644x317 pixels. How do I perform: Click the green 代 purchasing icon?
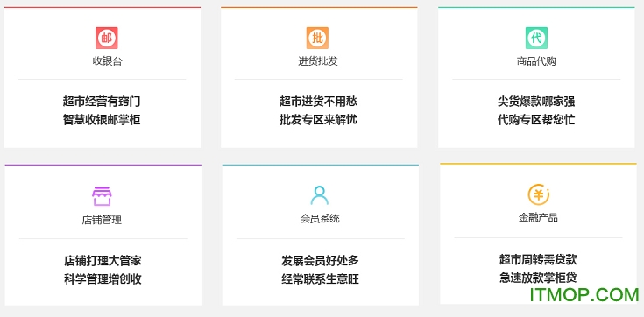click(537, 39)
